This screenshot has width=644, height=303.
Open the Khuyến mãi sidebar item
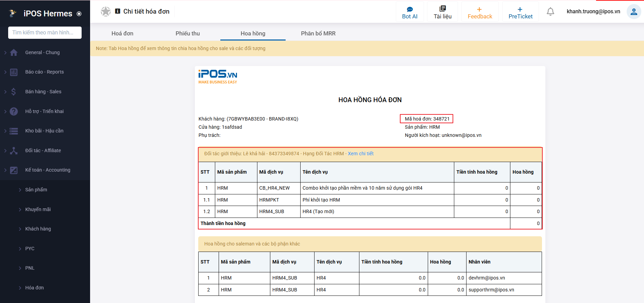click(38, 209)
